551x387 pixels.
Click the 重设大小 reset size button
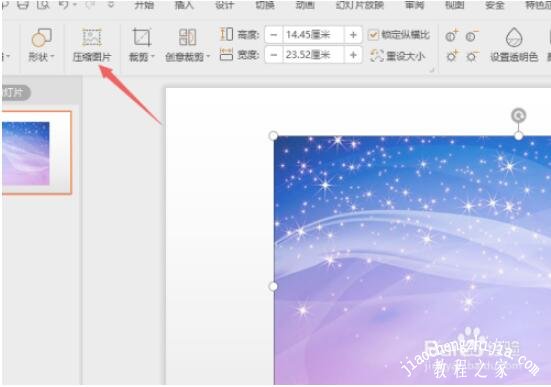397,56
